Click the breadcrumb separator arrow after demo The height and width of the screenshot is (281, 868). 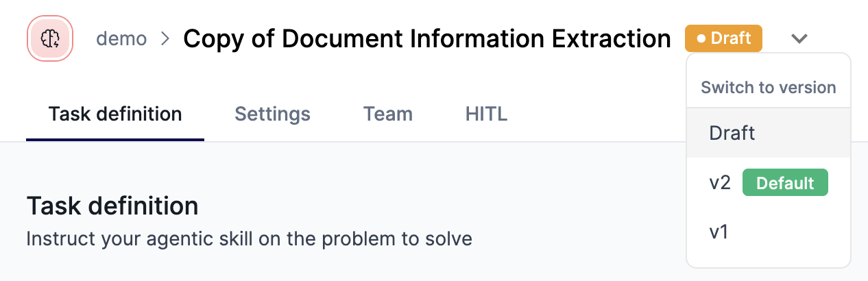[x=165, y=38]
